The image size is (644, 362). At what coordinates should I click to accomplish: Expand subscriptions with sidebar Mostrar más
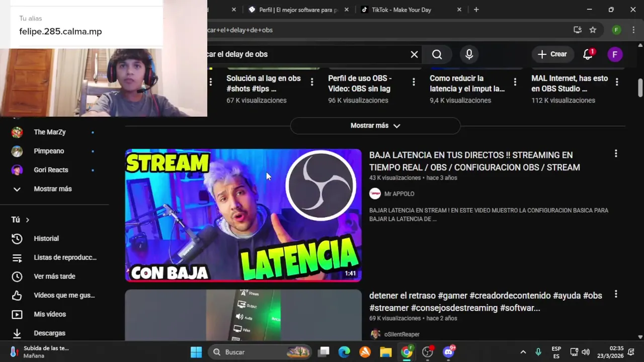pyautogui.click(x=54, y=189)
